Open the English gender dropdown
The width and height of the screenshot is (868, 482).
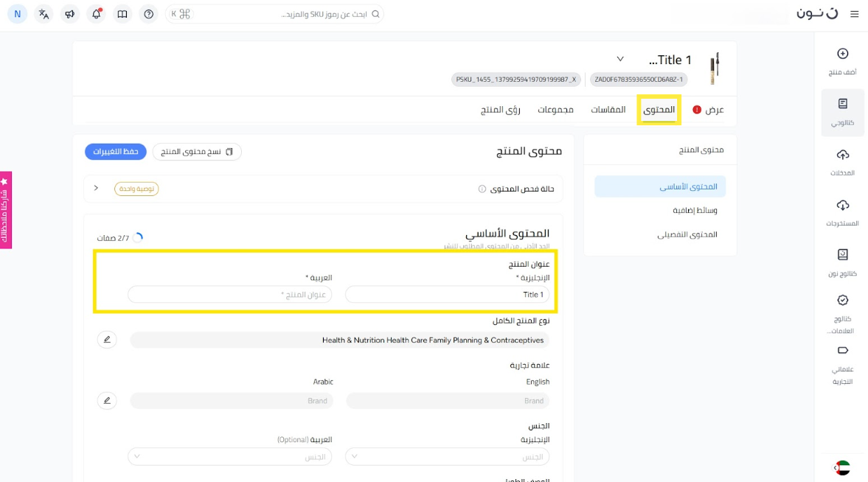click(447, 457)
